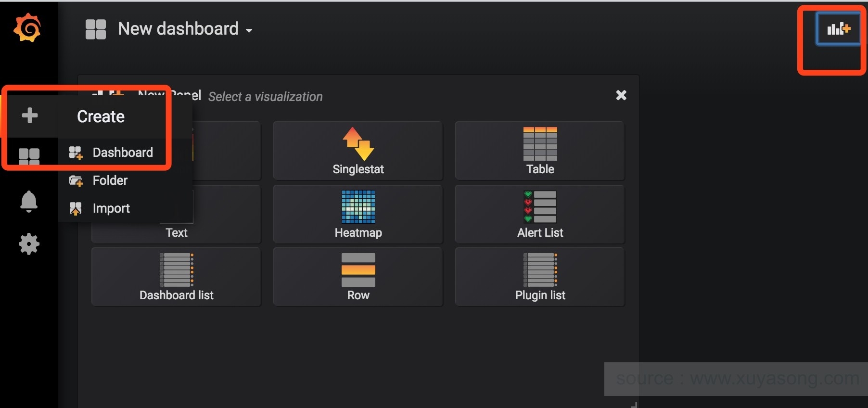The image size is (868, 408).
Task: Click the Grafana logo in sidebar
Action: [x=27, y=28]
